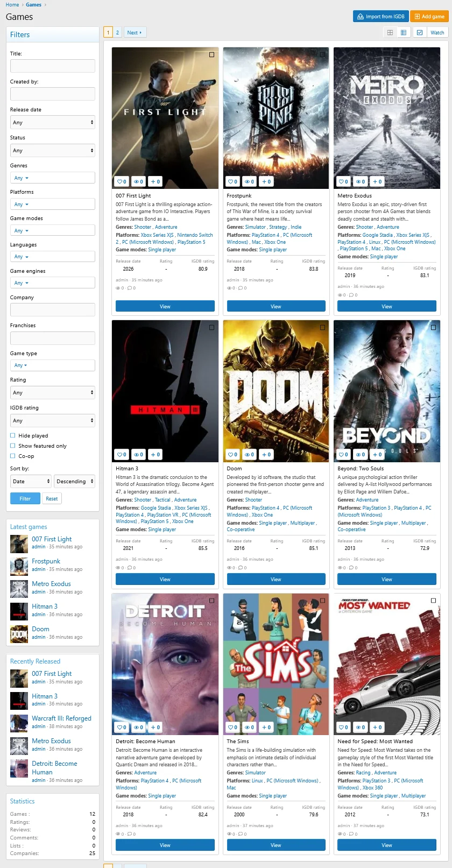Like the 007 First Light card
This screenshot has width=452, height=868.
(122, 181)
